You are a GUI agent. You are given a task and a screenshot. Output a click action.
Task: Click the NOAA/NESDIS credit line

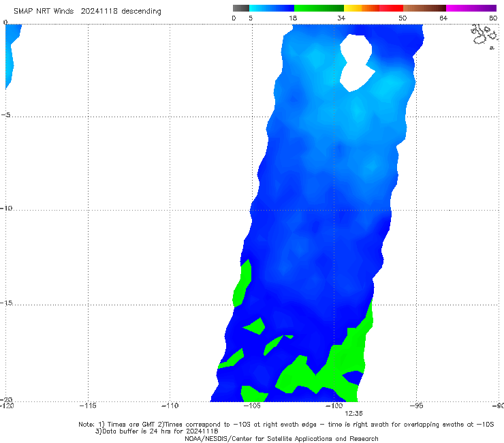[281, 438]
